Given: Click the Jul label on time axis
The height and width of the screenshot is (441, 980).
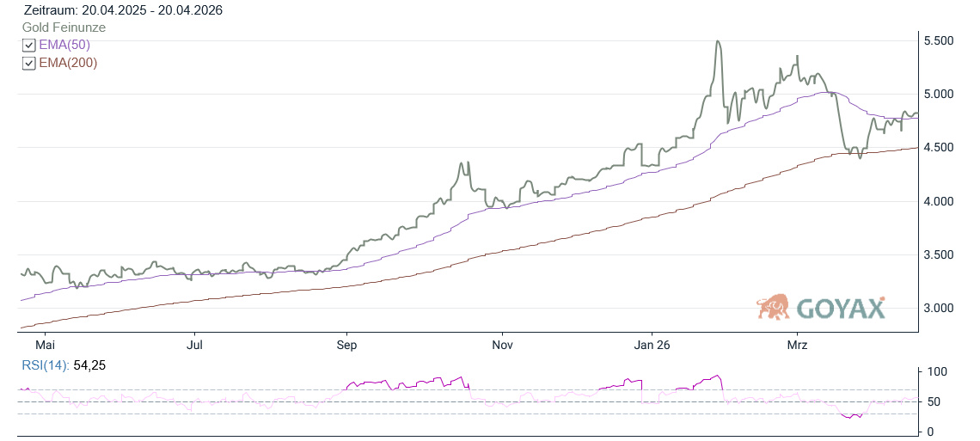Looking at the screenshot, I should click(x=195, y=345).
